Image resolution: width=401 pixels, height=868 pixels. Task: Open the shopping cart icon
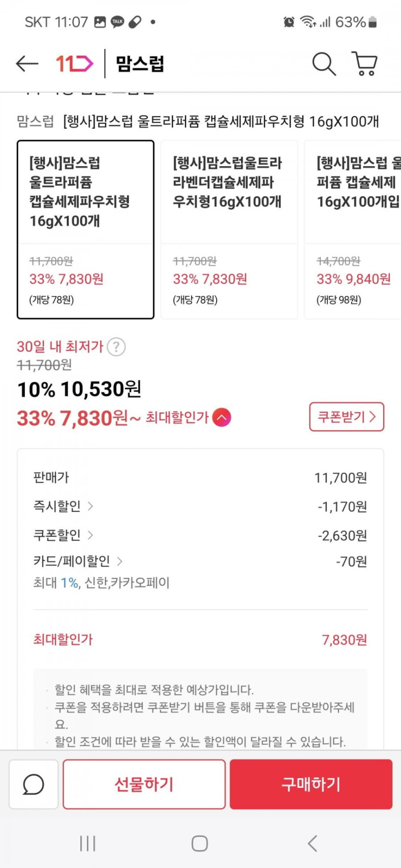tap(365, 63)
